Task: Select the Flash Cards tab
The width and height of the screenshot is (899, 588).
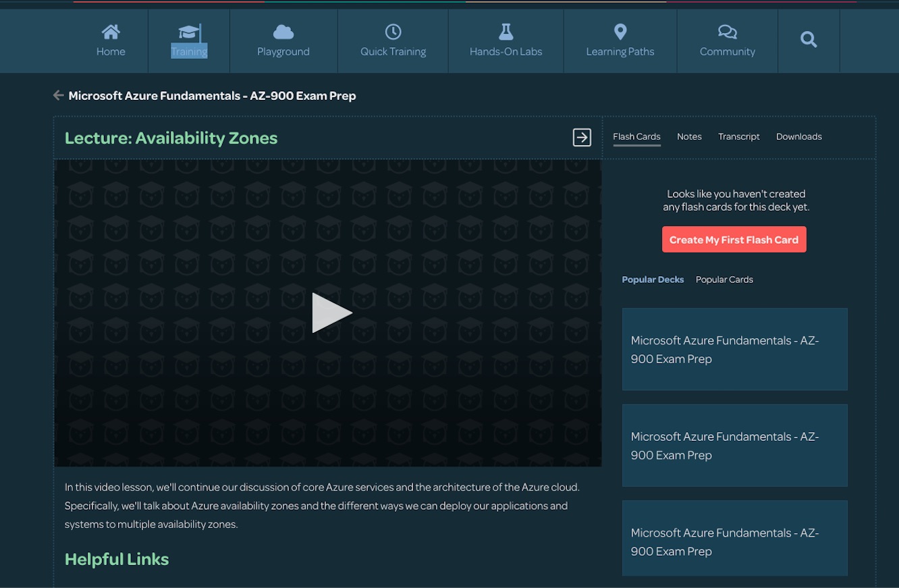Action: tap(636, 136)
